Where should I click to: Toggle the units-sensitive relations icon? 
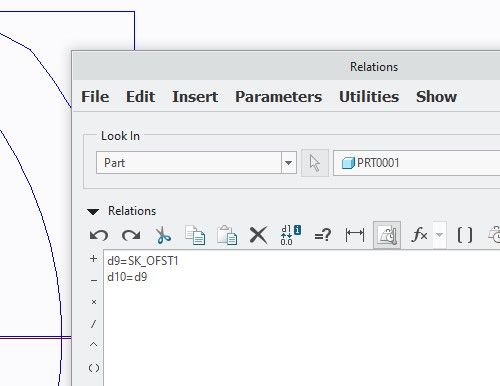(x=387, y=235)
